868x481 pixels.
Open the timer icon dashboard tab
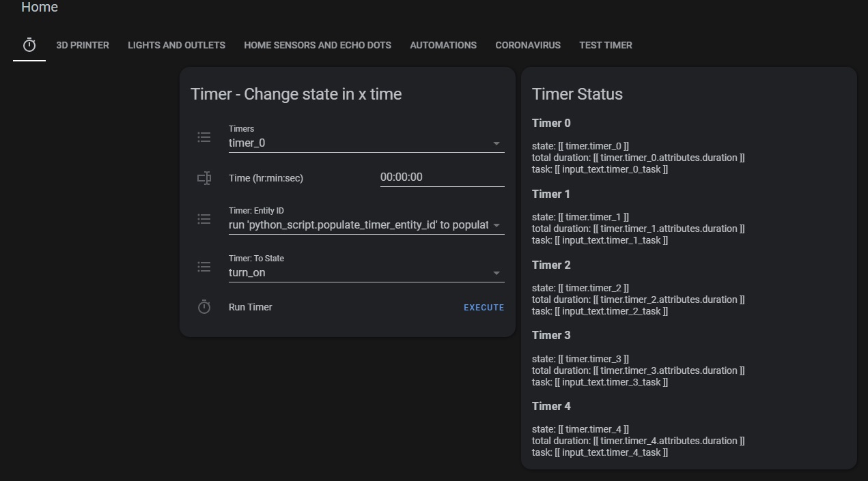[x=29, y=45]
